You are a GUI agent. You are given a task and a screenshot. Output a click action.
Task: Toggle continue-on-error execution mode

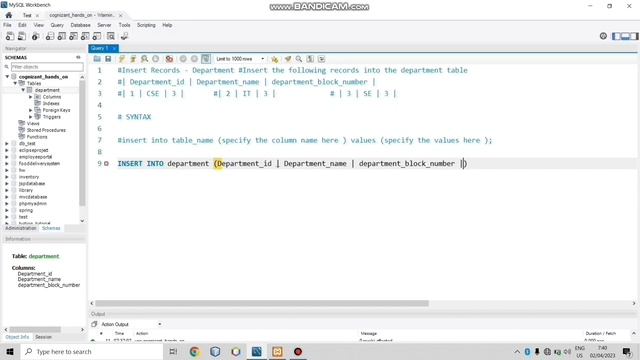[169, 59]
